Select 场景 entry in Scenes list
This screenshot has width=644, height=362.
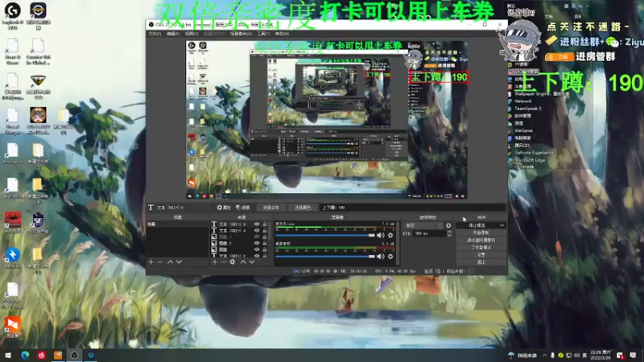click(177, 224)
